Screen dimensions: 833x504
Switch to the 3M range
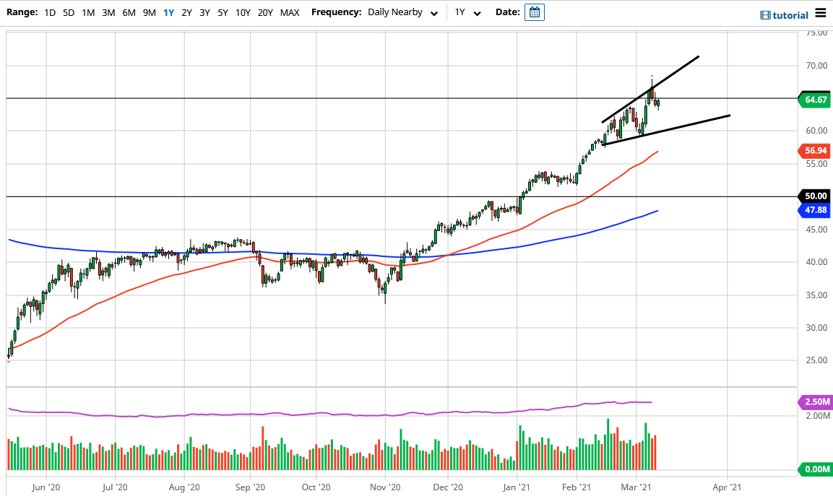point(107,12)
